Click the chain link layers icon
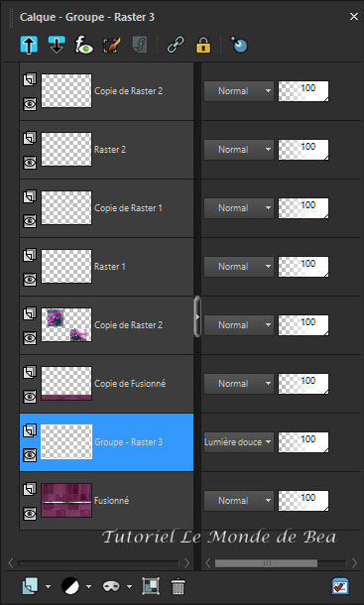Screen dimensions: 364x605 click(x=176, y=45)
